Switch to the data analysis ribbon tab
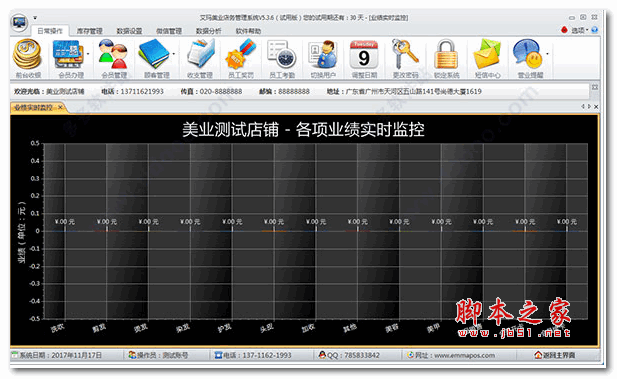This screenshot has width=617, height=379. coord(209,31)
